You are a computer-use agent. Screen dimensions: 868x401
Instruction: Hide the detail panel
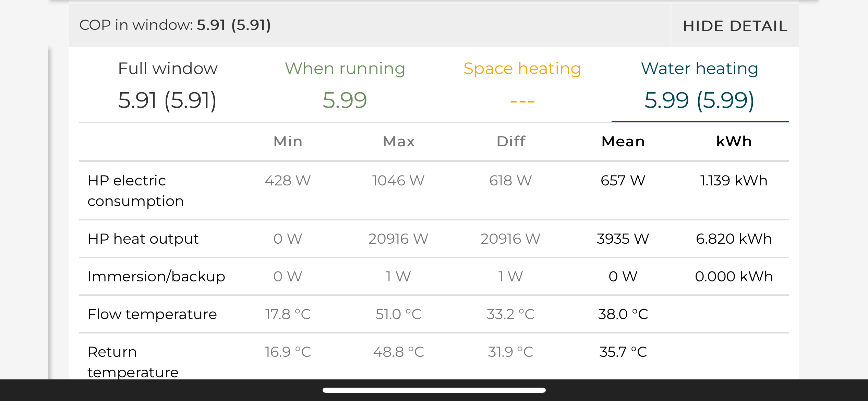735,26
